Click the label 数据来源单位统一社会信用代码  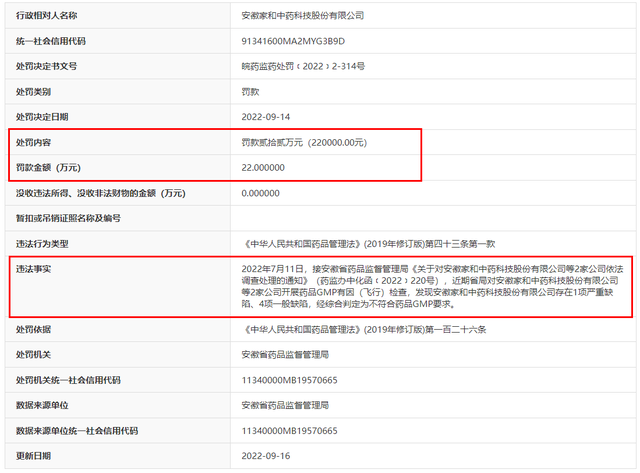tap(77, 431)
